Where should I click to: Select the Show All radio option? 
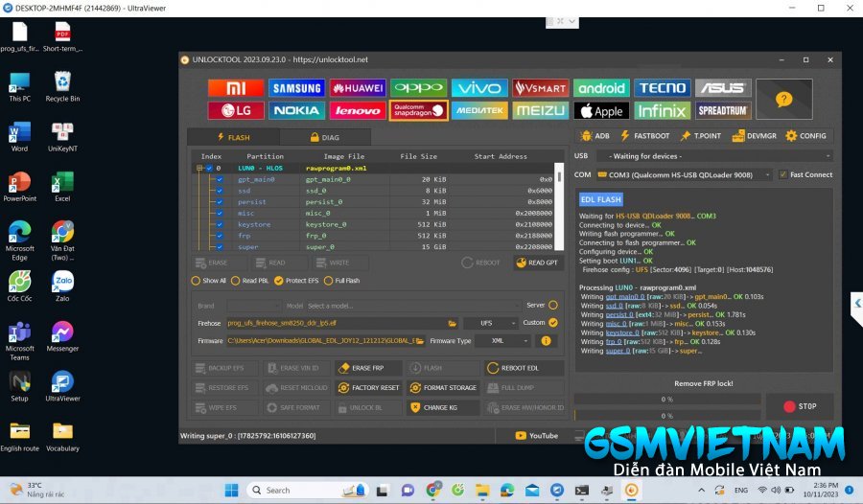[209, 281]
